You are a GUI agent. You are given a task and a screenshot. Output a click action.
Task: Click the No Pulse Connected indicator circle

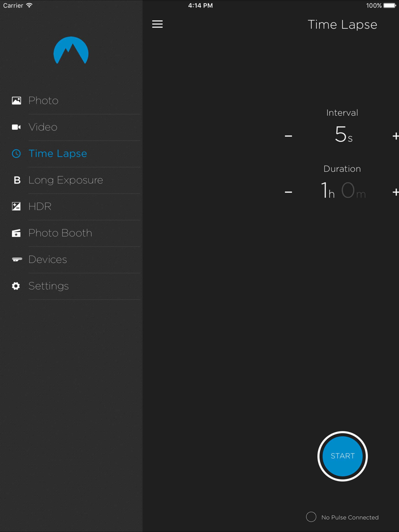click(x=311, y=517)
